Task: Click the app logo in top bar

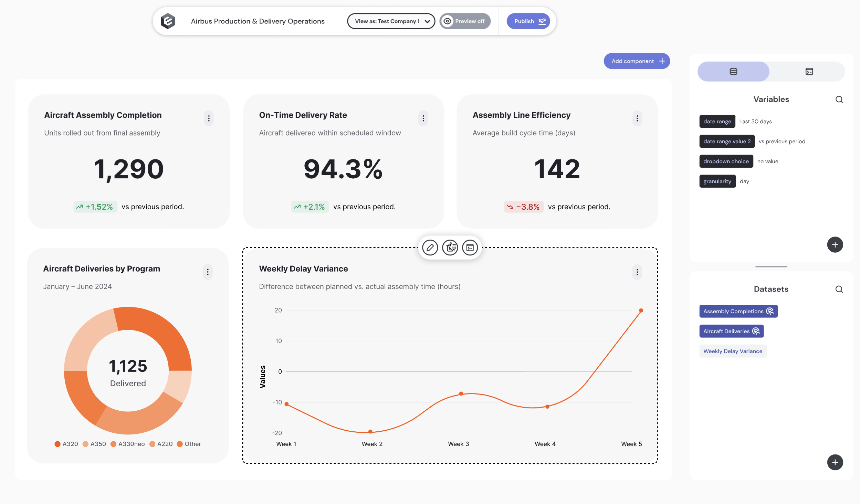Action: [168, 21]
